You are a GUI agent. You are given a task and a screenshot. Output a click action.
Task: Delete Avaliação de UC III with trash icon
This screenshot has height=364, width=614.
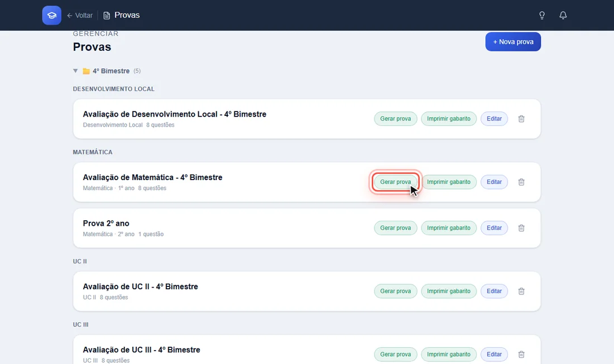(521, 355)
